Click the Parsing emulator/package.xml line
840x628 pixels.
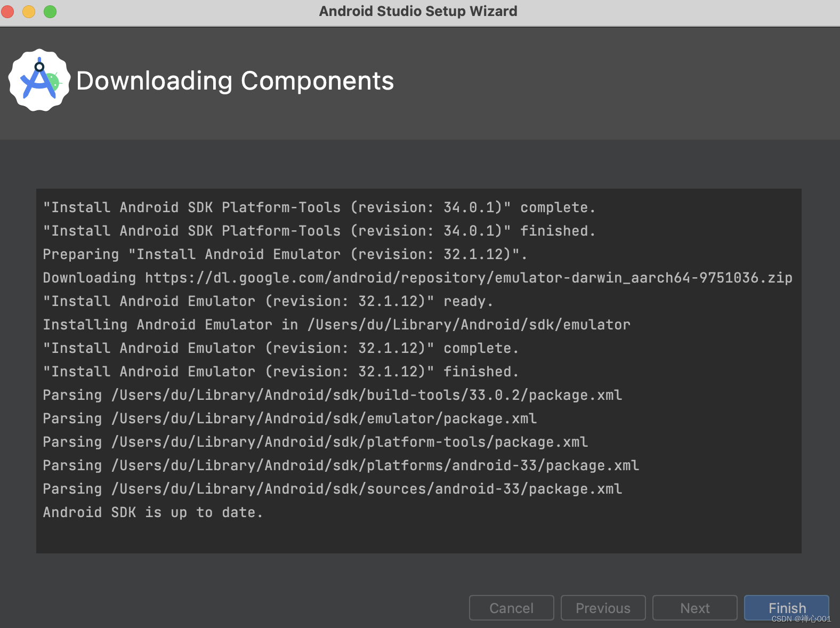[x=290, y=418]
